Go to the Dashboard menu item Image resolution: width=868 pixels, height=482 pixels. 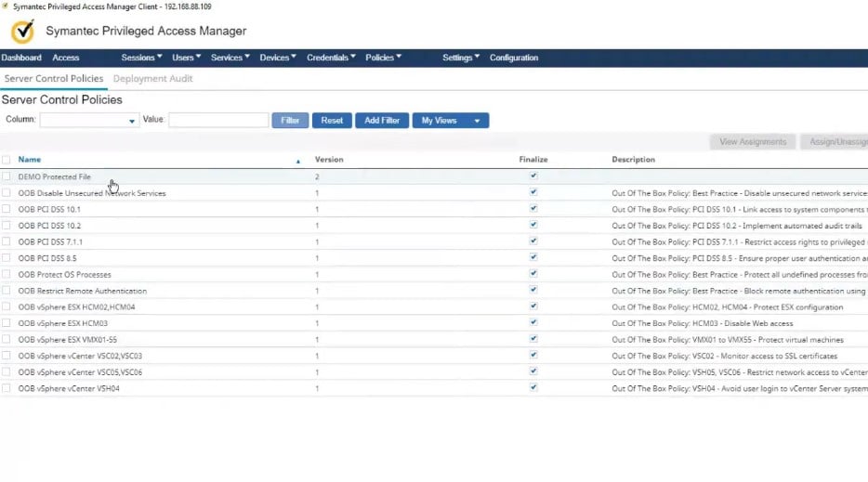click(x=21, y=58)
